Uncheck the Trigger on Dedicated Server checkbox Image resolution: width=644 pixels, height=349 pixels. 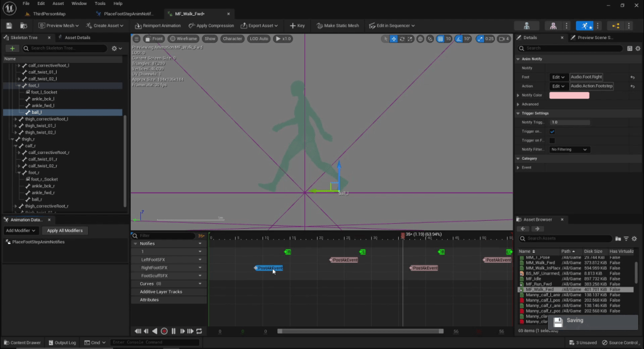552,131
